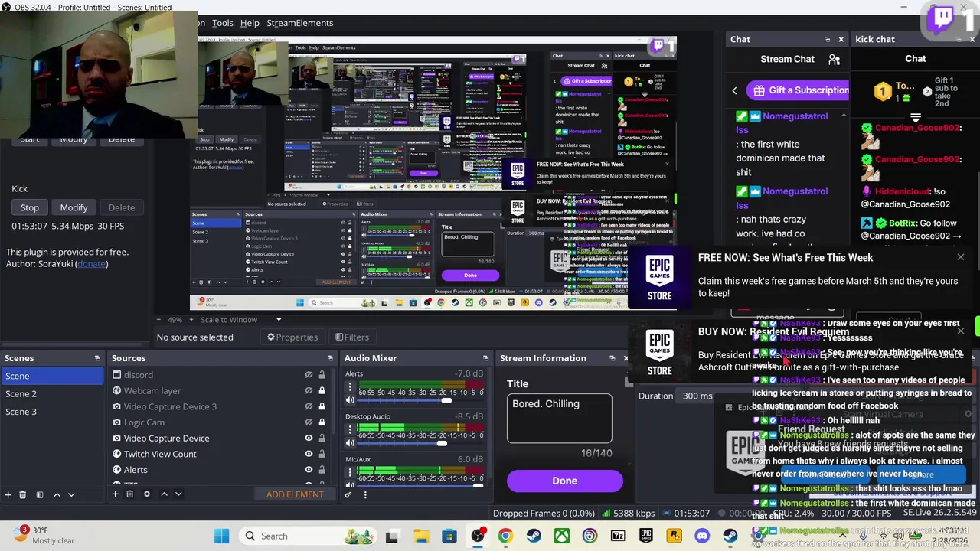Screen dimensions: 980x551
Task: Move source up arrow in Sources toolbar
Action: (164, 494)
